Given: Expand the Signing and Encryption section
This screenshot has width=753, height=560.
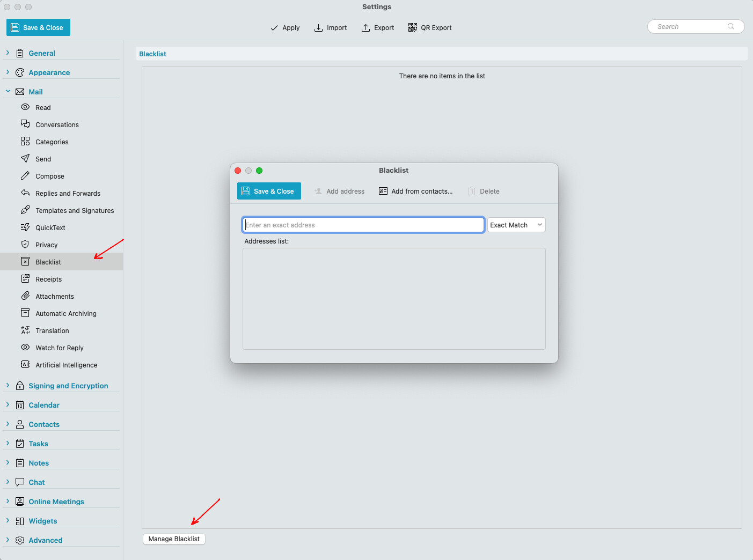Looking at the screenshot, I should tap(8, 385).
